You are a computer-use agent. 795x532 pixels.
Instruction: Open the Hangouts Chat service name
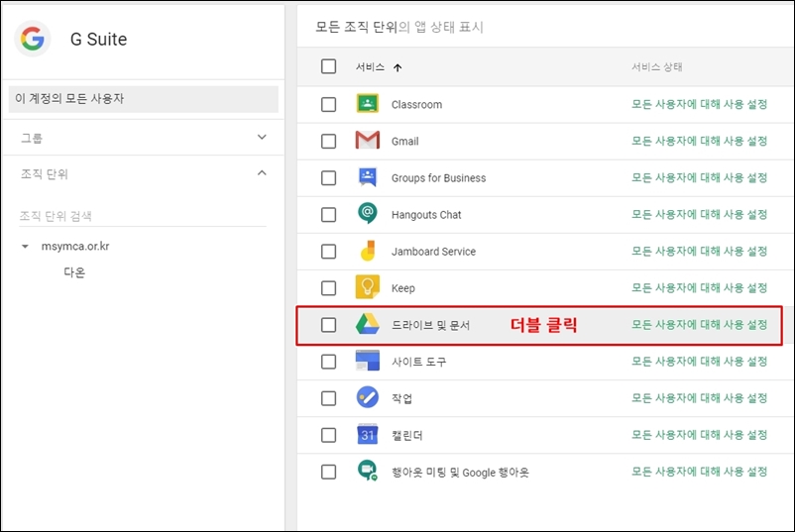tap(426, 214)
